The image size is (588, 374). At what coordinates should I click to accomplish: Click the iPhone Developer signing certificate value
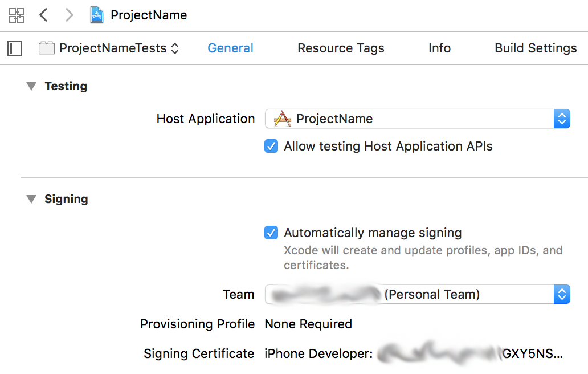click(x=414, y=353)
